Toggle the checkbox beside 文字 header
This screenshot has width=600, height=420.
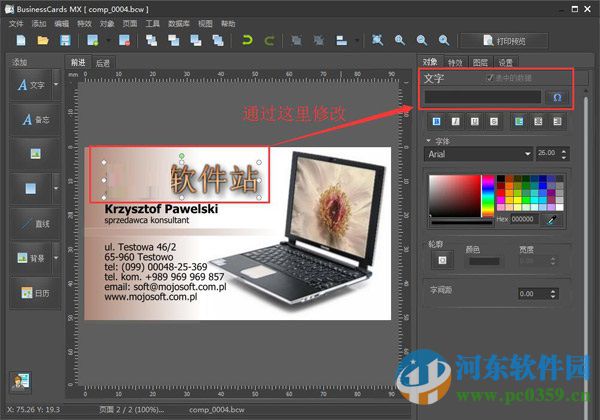pyautogui.click(x=490, y=78)
